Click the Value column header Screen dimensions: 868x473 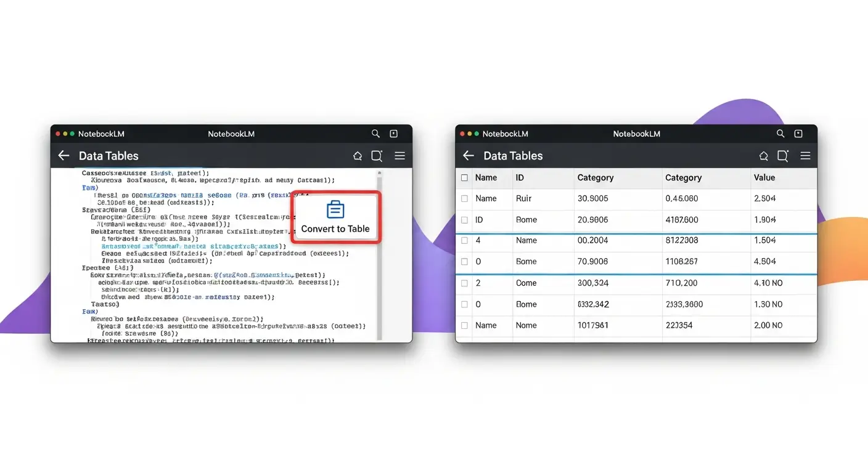[764, 177]
